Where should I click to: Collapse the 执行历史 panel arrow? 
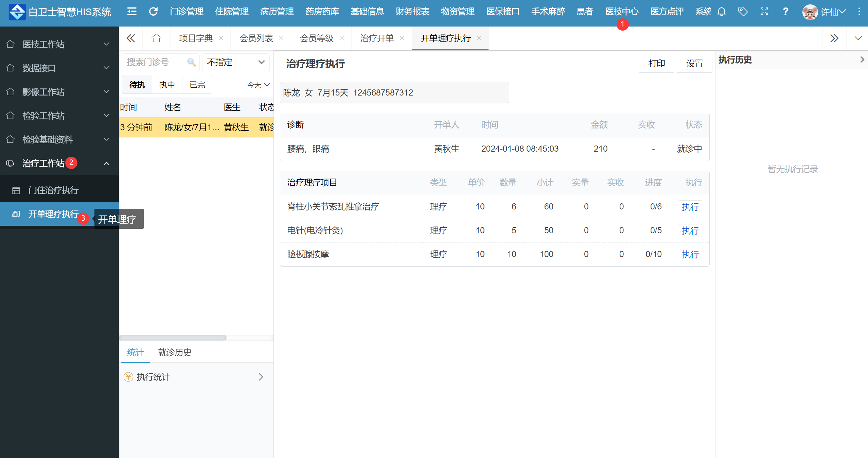tap(862, 60)
